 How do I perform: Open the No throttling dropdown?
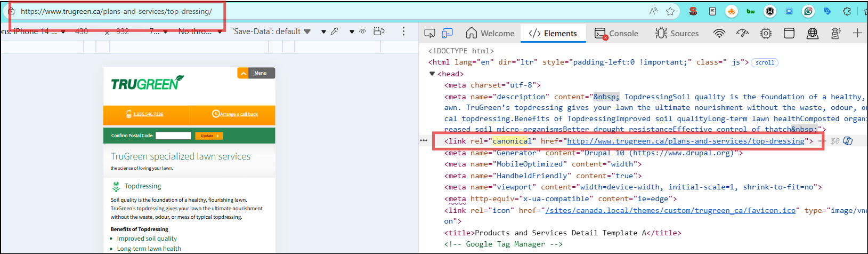click(201, 31)
